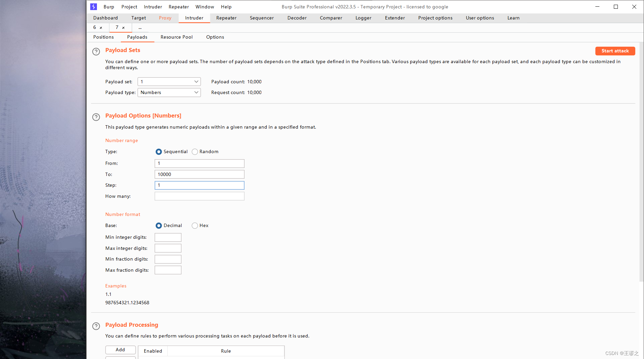Open the Payload Sets help icon
The width and height of the screenshot is (644, 359).
[x=96, y=51]
